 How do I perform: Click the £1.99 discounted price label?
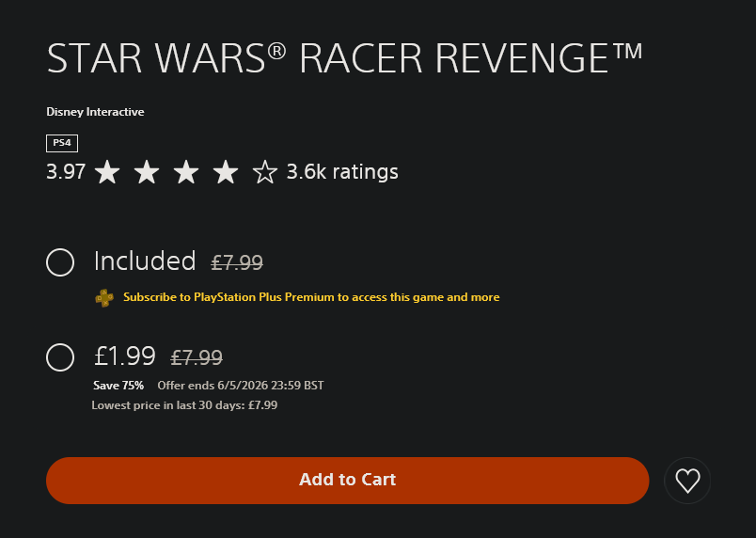pos(124,356)
